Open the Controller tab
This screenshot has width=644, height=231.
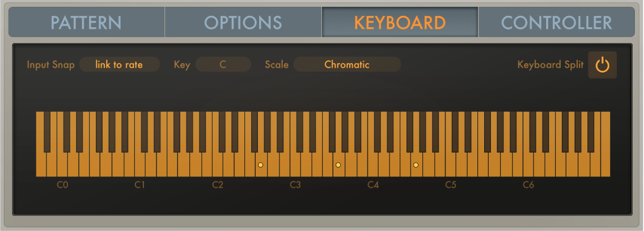pos(557,23)
